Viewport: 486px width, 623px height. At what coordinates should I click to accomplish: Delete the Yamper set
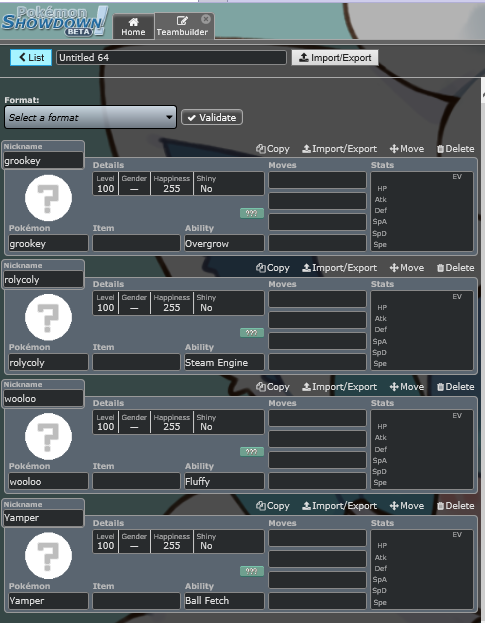coord(455,506)
